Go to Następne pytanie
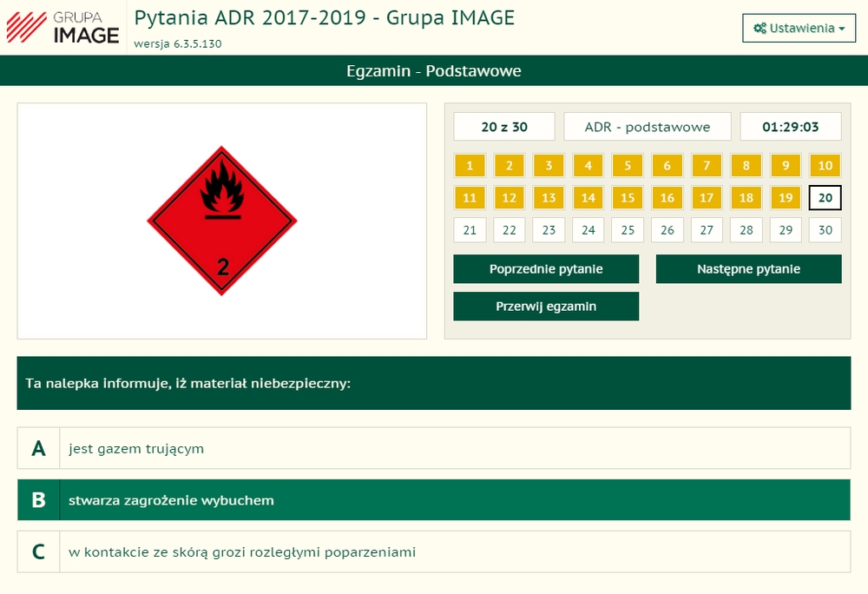Viewport: 868px width, 594px height. [748, 269]
